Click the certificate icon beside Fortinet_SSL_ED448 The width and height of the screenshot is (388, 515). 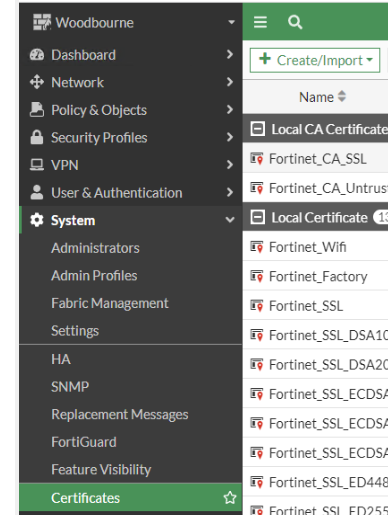(257, 482)
